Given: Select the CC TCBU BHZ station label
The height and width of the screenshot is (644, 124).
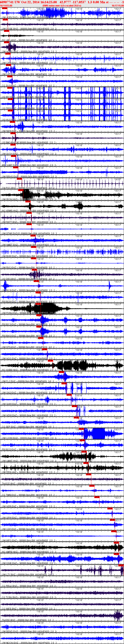Looking at the screenshot, I should [x=29, y=597].
